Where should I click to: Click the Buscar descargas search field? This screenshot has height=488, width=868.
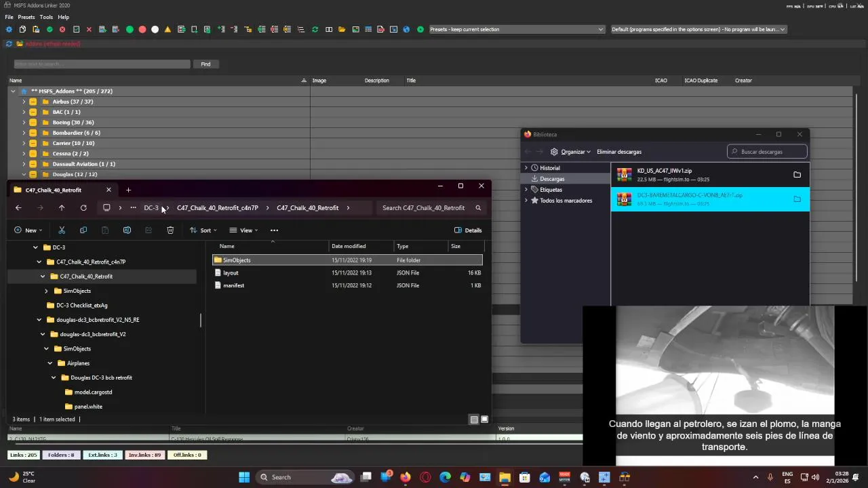[767, 152]
